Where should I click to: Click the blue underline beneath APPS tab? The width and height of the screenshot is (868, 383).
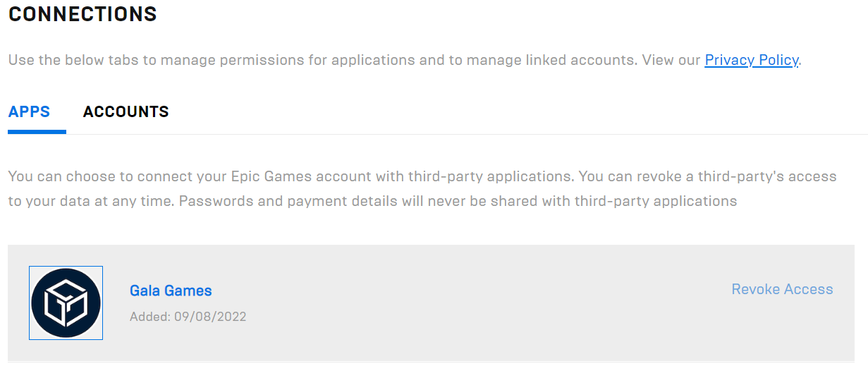pos(37,131)
